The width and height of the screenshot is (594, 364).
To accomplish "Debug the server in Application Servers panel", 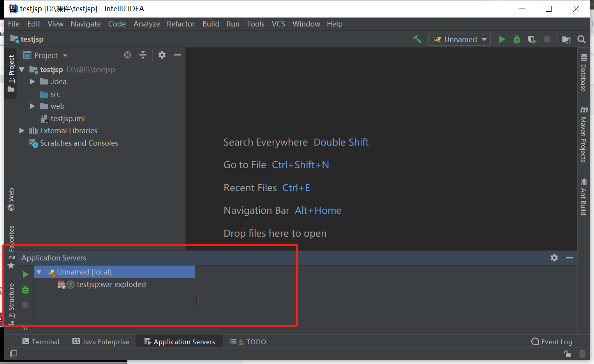I will pyautogui.click(x=25, y=290).
